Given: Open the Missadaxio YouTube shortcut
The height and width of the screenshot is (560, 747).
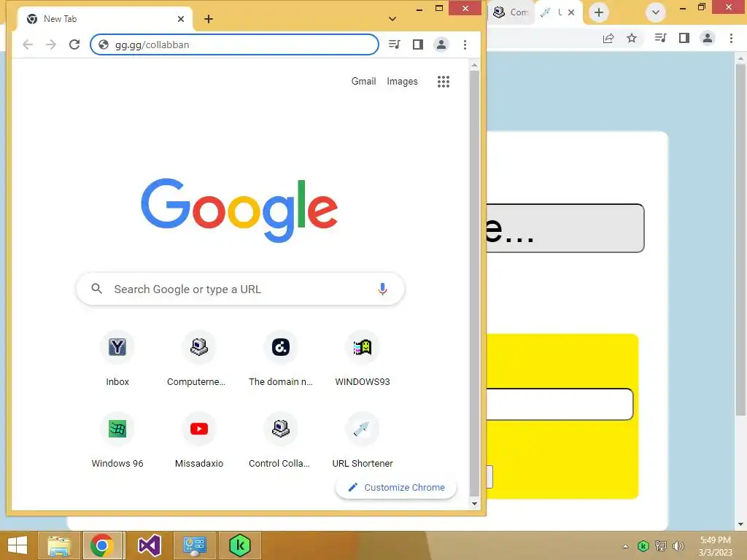Looking at the screenshot, I should pos(198,440).
